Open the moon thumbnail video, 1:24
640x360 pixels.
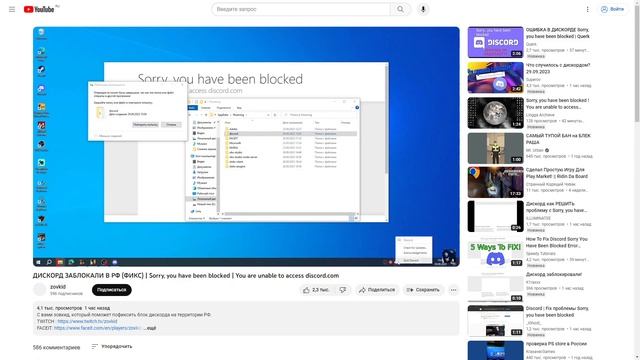pos(495,113)
